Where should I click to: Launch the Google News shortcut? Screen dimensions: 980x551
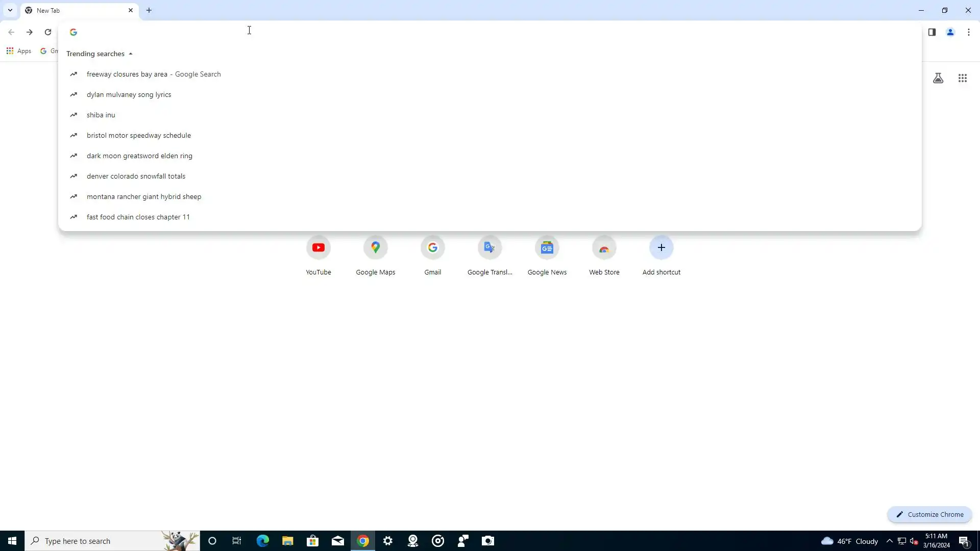click(x=547, y=248)
